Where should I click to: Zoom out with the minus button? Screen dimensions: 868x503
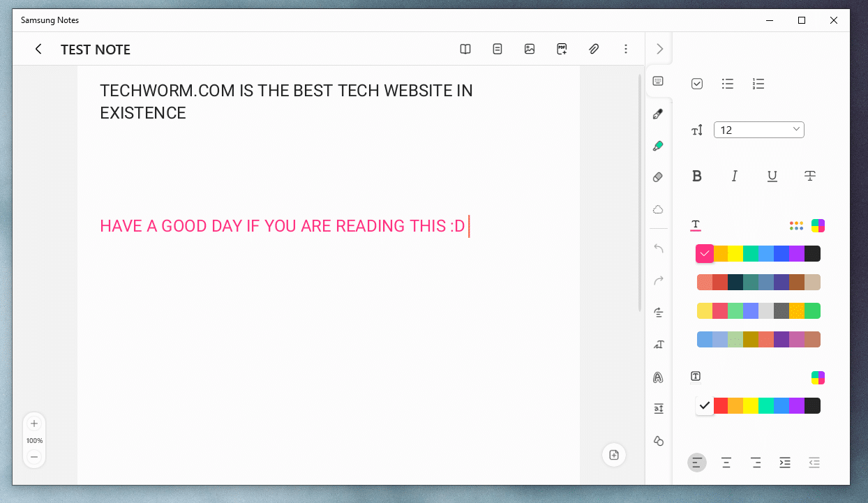[34, 457]
